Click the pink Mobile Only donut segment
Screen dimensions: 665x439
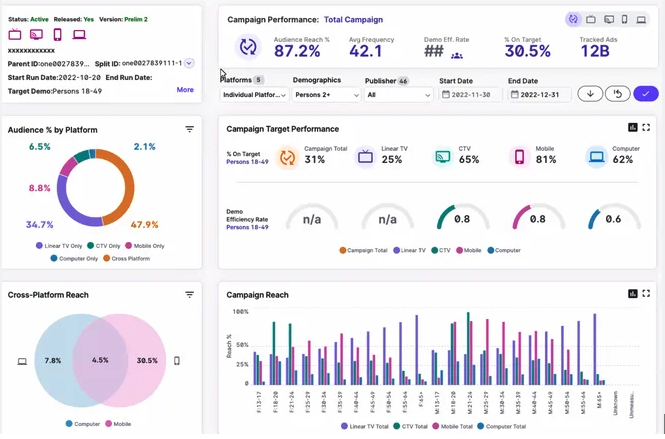[68, 167]
